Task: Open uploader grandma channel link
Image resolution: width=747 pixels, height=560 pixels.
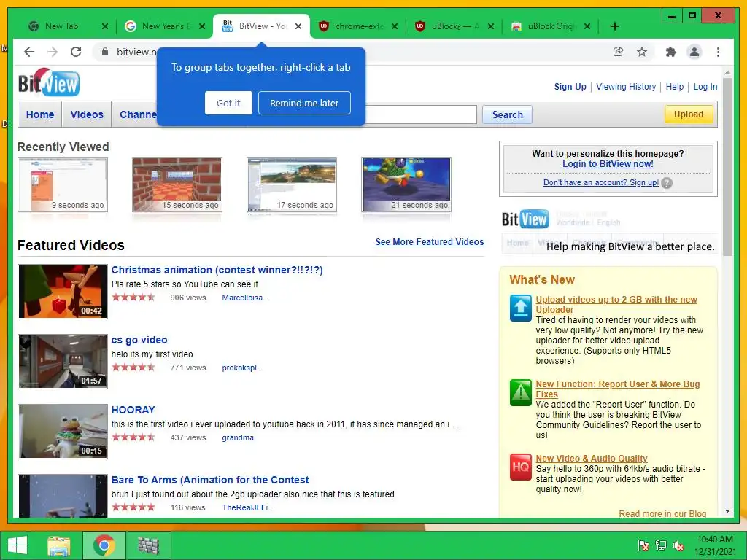Action: coord(238,437)
